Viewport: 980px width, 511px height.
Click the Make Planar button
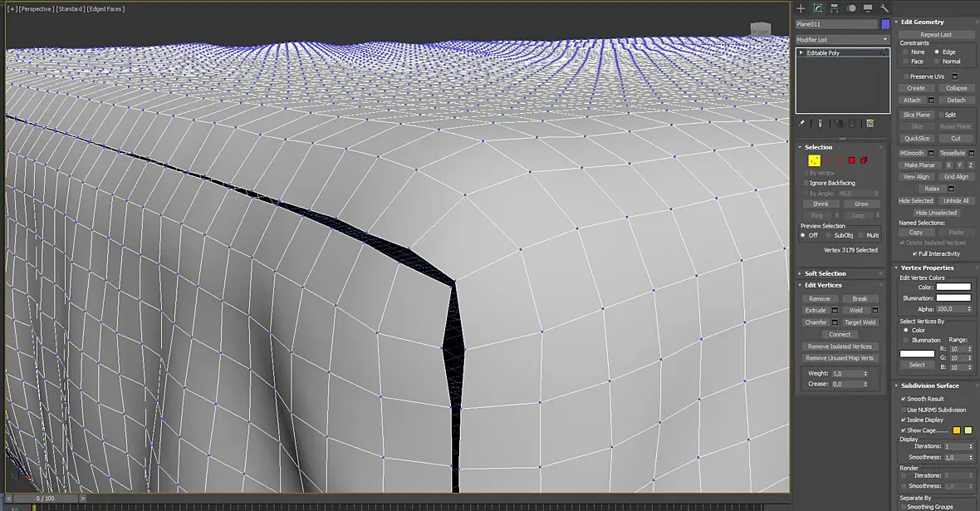(x=919, y=165)
